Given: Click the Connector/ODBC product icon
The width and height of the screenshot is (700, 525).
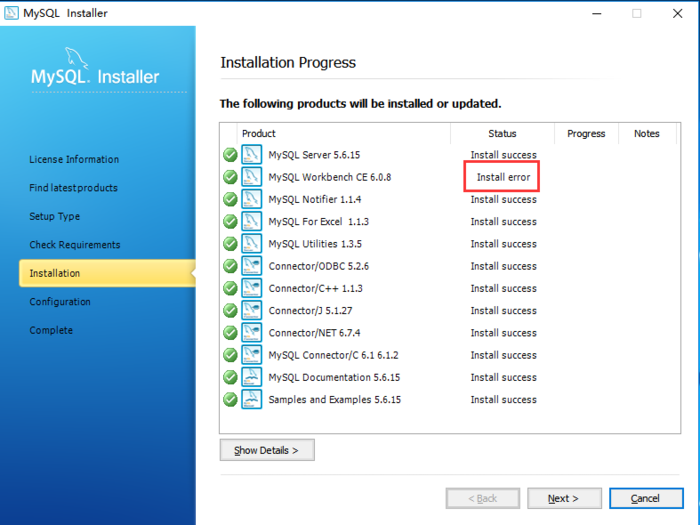Looking at the screenshot, I should tap(251, 266).
